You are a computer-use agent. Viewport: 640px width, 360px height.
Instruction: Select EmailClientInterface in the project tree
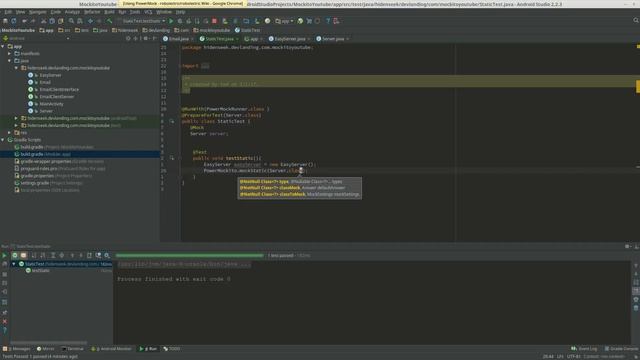59,89
